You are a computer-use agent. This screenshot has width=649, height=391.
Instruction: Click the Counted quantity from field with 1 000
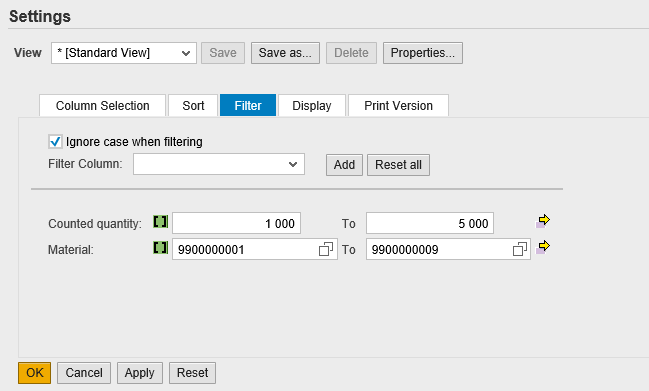click(236, 223)
